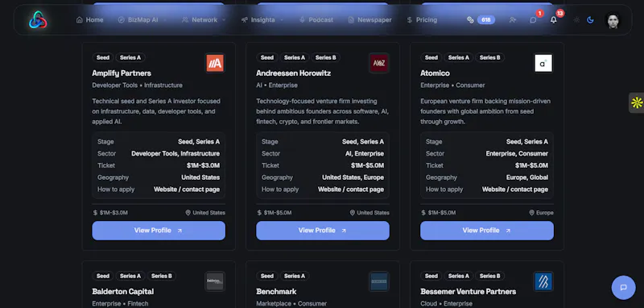
Task: Click the app logo in the navbar
Action: (x=38, y=19)
